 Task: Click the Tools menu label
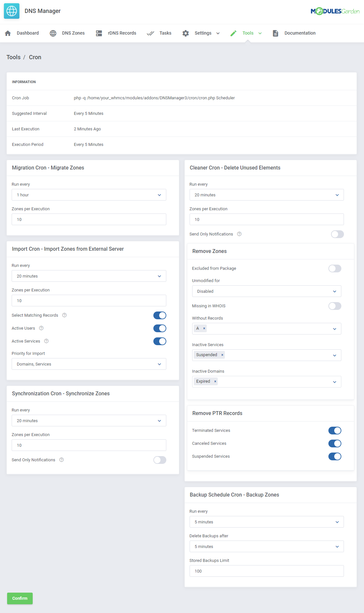pos(248,33)
